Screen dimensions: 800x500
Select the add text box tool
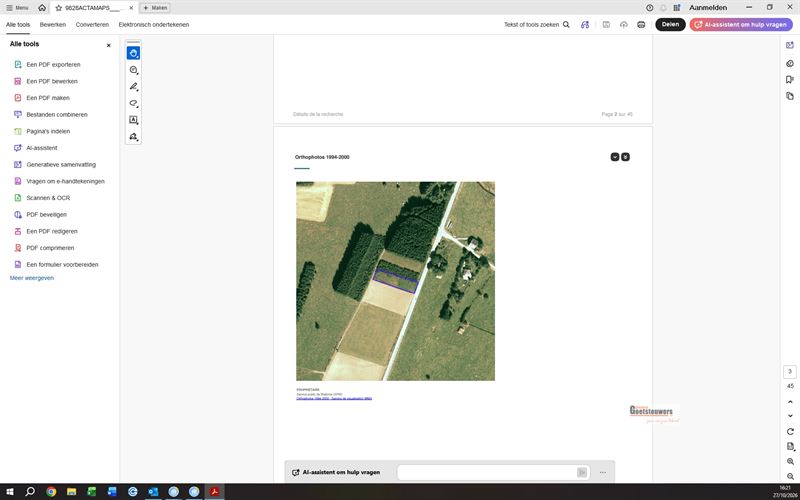tap(133, 120)
